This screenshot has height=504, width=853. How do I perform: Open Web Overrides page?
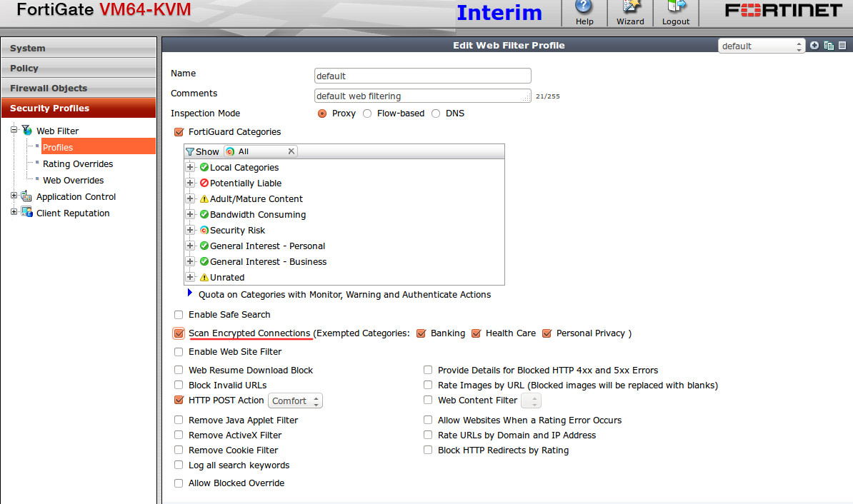[x=73, y=180]
